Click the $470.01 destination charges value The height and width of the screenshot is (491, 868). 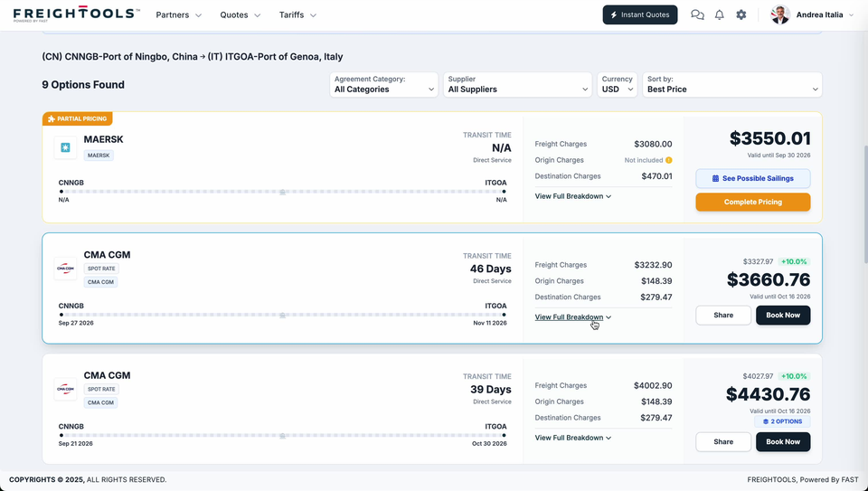[657, 176]
